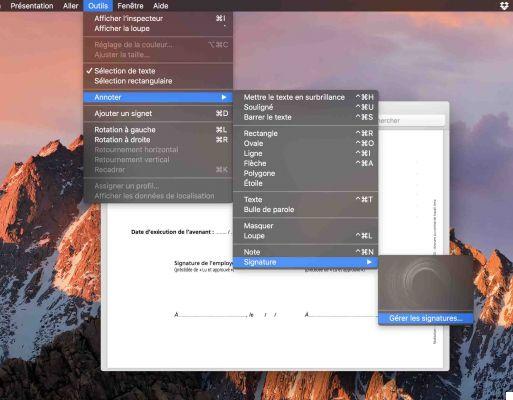Viewport: 513px width, 400px height.
Task: Choose Mettre le texte en surbrillance
Action: [305, 97]
